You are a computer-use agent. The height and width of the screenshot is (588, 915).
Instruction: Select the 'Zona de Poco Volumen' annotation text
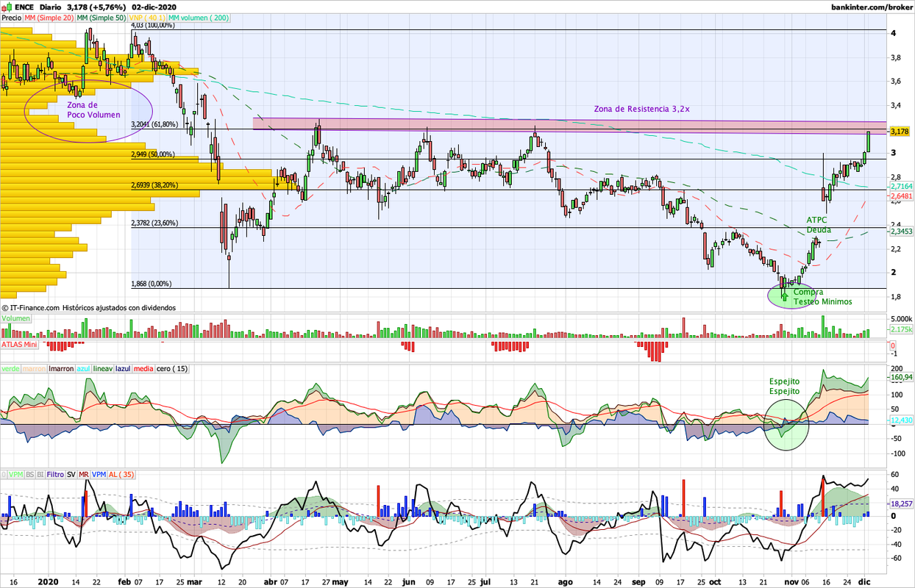click(93, 110)
